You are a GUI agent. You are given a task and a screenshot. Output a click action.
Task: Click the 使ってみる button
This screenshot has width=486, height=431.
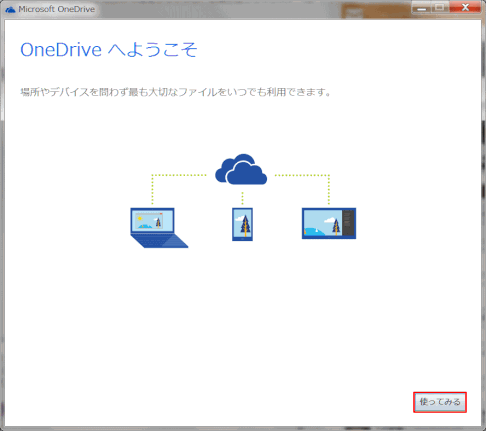tap(440, 402)
